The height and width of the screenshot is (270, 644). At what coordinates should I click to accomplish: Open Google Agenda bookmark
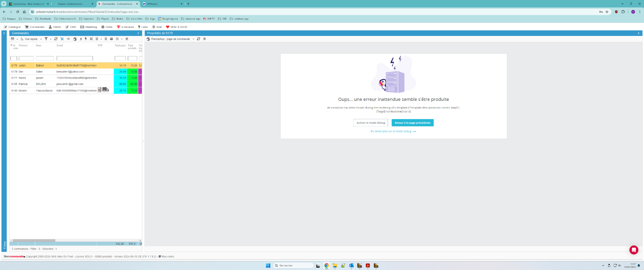[x=168, y=19]
